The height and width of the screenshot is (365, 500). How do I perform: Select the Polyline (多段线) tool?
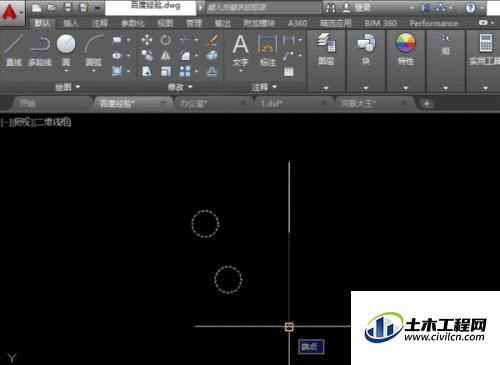(x=40, y=50)
